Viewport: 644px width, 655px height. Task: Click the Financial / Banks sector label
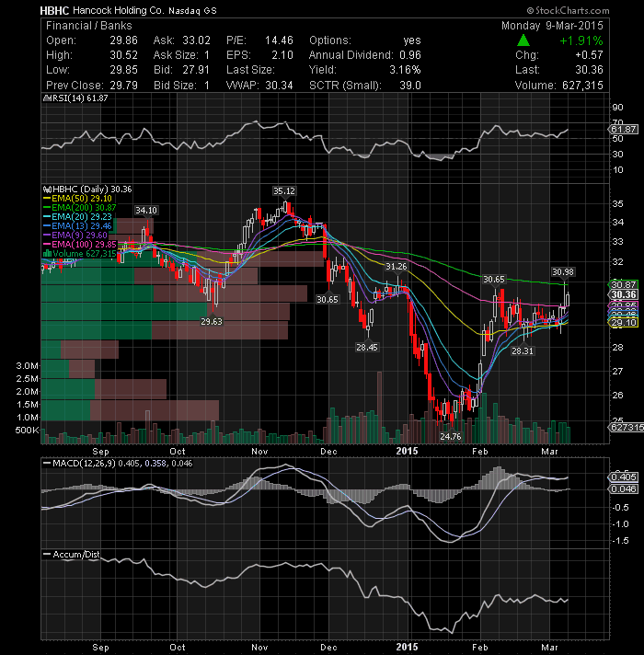pyautogui.click(x=89, y=26)
